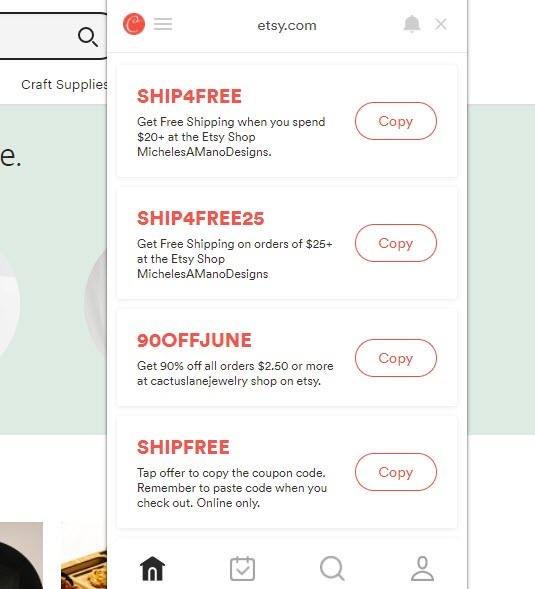Viewport: 535px width, 589px height.
Task: Click the SHIP4FREE25 offer description text
Action: click(x=235, y=259)
